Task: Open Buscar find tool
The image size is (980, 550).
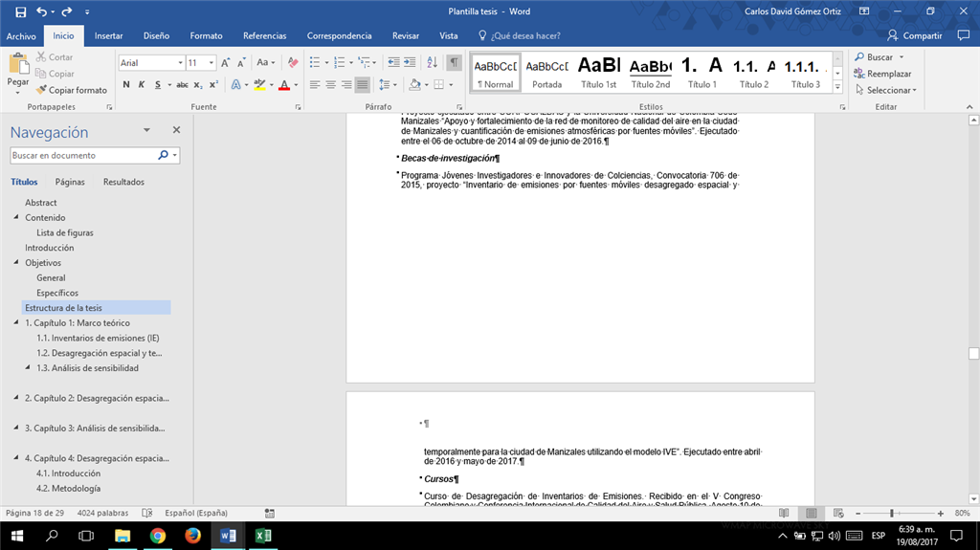Action: [874, 56]
